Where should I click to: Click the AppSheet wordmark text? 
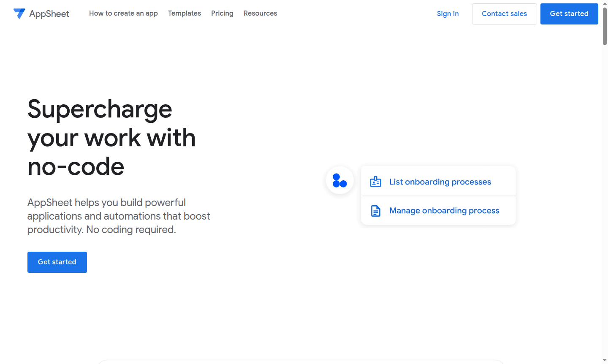[x=49, y=14]
